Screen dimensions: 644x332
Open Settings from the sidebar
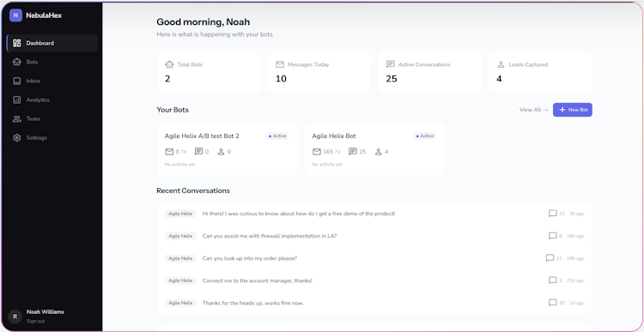click(x=52, y=138)
